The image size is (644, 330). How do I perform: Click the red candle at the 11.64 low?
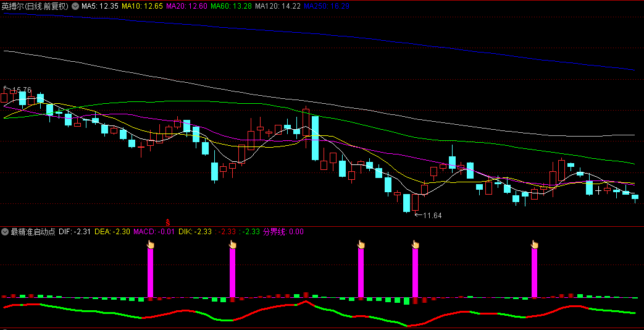point(415,202)
